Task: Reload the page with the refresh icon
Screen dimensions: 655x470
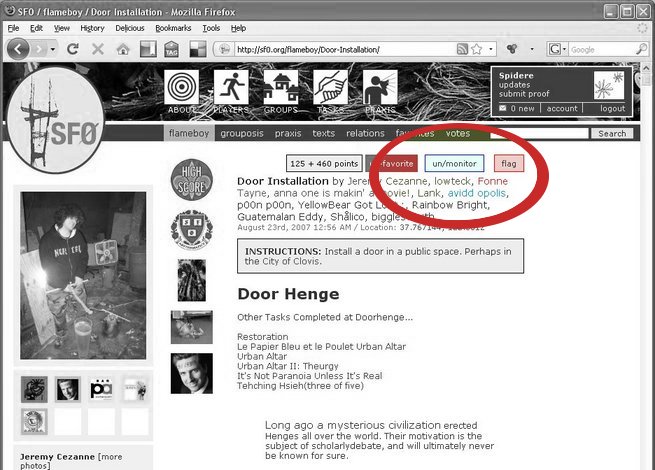Action: tap(73, 49)
